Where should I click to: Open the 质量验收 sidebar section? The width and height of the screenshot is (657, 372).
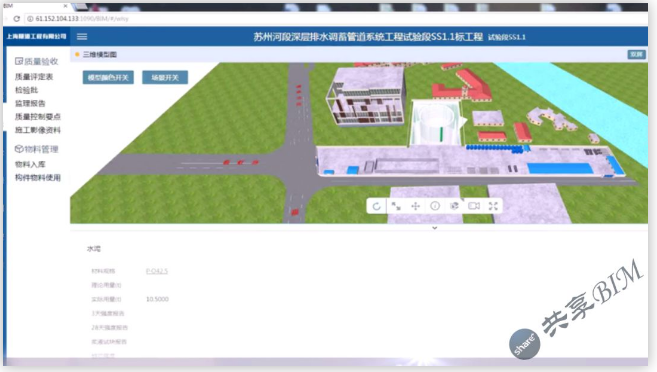click(x=36, y=62)
